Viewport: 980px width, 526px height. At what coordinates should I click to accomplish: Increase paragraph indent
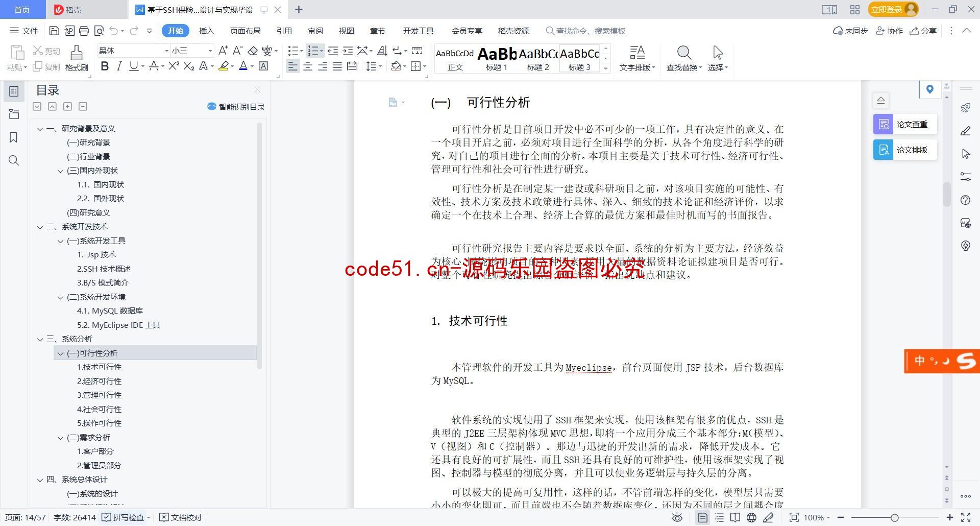click(x=348, y=51)
